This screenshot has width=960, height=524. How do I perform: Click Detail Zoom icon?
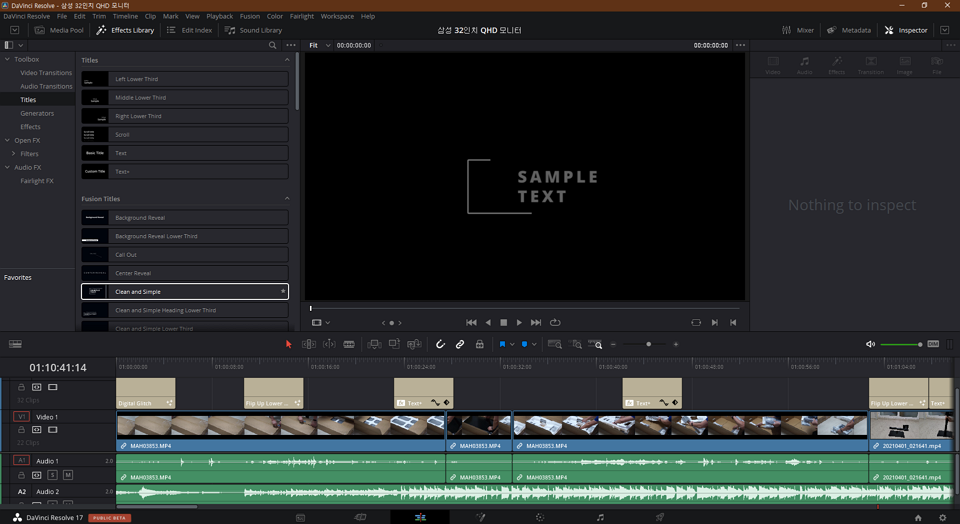[x=576, y=344]
